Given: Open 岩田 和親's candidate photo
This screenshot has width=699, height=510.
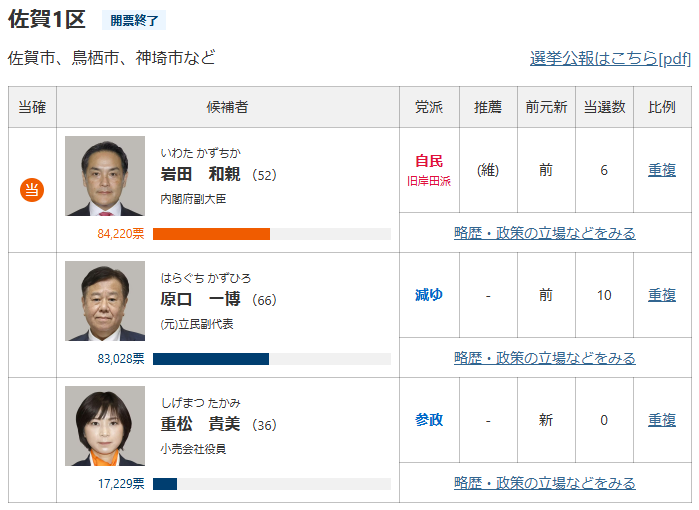Looking at the screenshot, I should [105, 176].
